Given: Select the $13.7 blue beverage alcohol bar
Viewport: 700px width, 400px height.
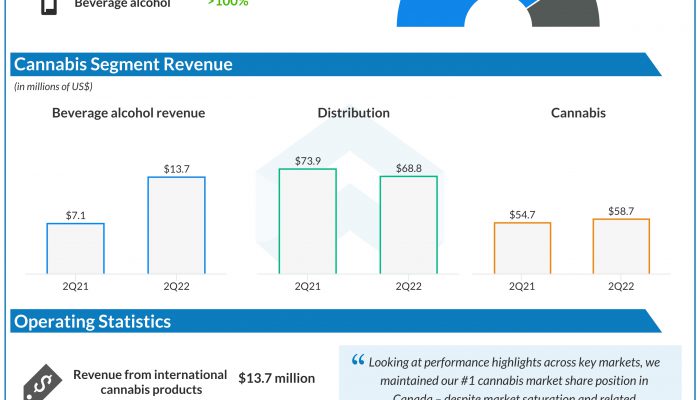Looking at the screenshot, I should pos(176,226).
